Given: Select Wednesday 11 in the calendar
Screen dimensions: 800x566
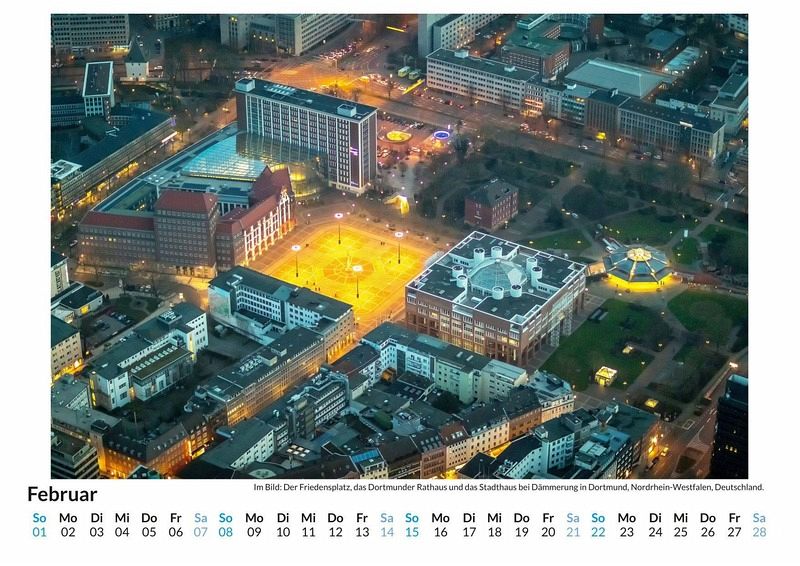Looking at the screenshot, I should click(308, 525).
